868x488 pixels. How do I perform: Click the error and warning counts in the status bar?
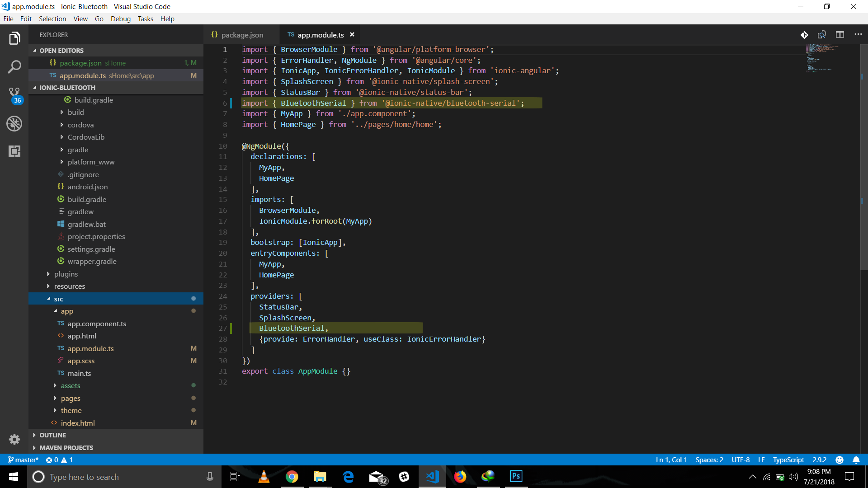coord(59,460)
